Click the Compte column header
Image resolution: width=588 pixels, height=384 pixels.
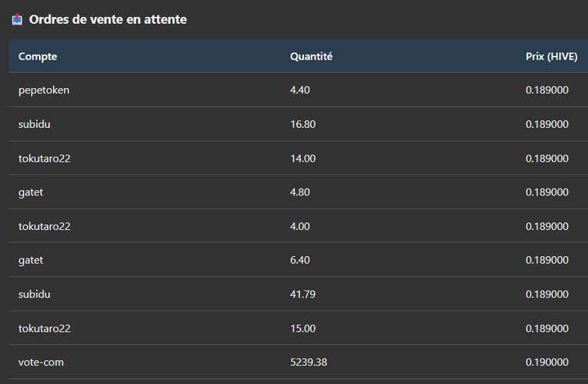pyautogui.click(x=38, y=56)
